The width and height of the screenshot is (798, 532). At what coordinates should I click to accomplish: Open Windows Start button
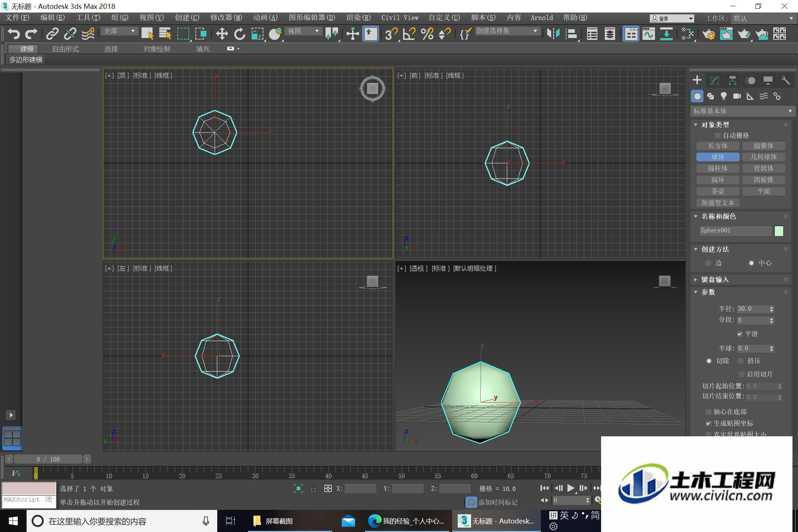(13, 521)
